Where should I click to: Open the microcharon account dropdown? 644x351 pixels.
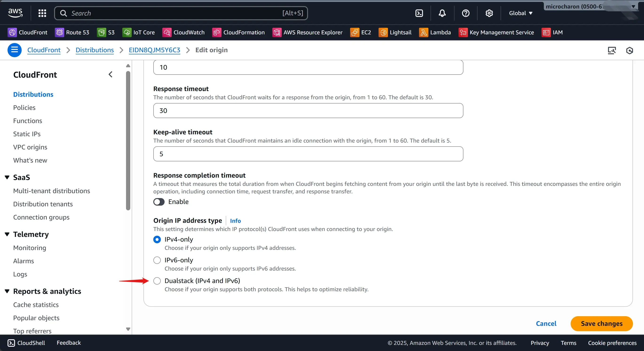click(x=591, y=7)
